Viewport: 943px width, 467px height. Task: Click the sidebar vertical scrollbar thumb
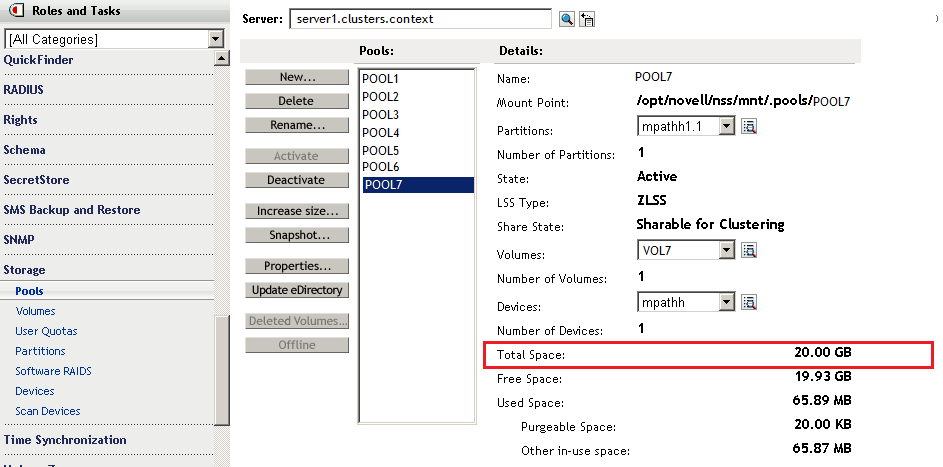pyautogui.click(x=222, y=370)
